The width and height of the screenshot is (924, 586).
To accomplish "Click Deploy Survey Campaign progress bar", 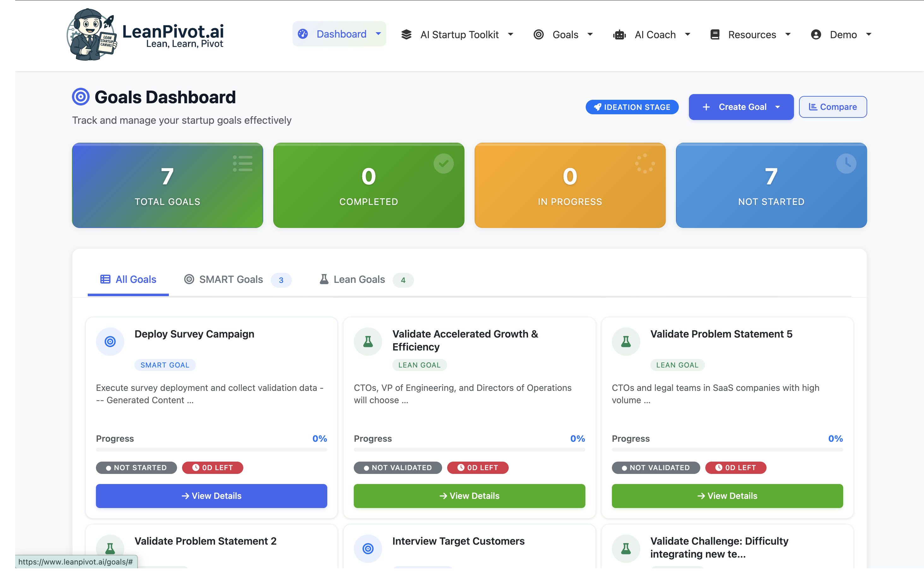I will (211, 449).
